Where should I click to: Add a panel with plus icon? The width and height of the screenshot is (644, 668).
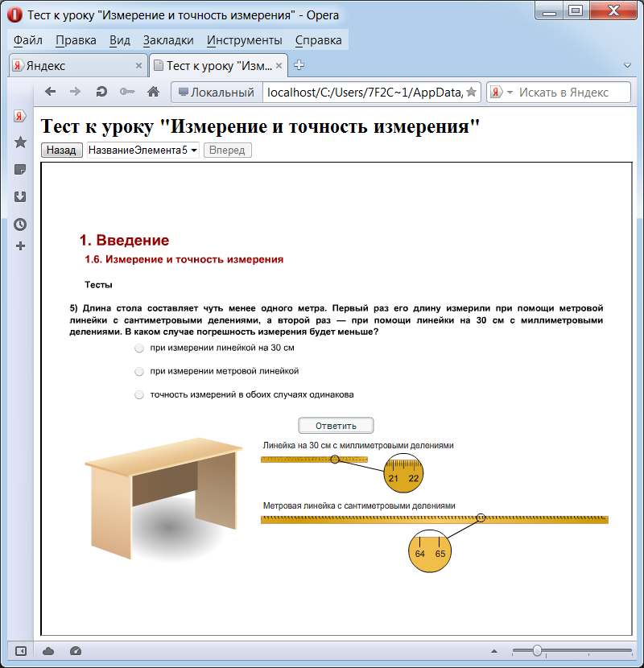(20, 245)
